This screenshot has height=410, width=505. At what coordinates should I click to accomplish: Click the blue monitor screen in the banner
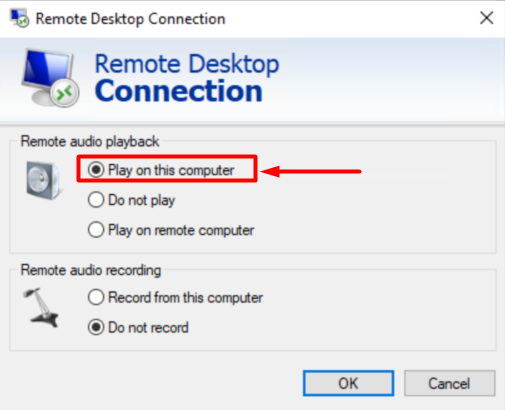[x=47, y=70]
